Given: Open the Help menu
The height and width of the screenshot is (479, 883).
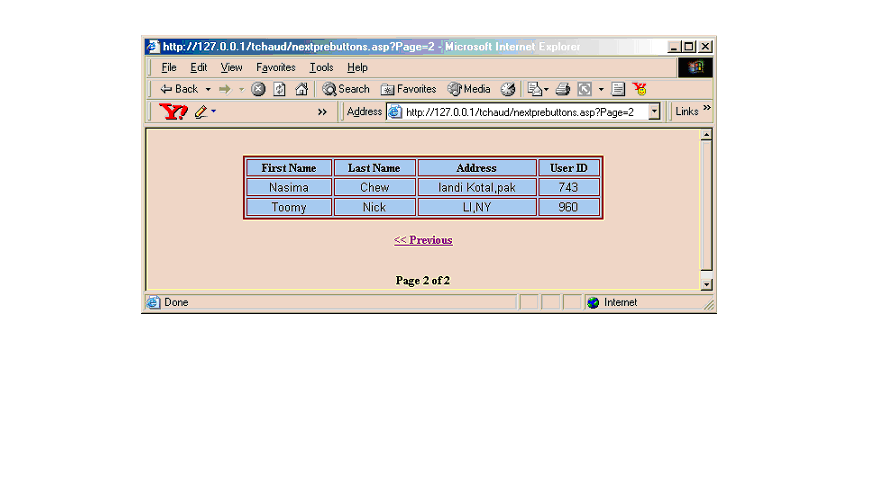Looking at the screenshot, I should tap(357, 68).
